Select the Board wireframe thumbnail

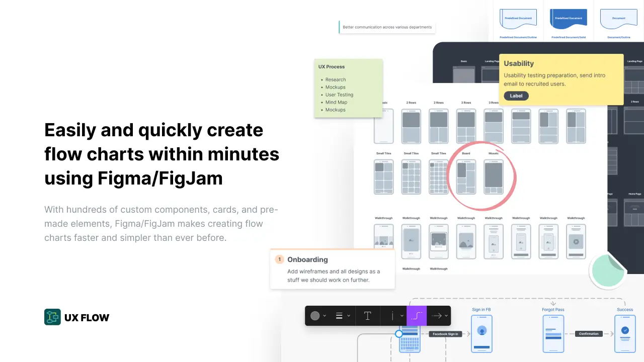click(x=466, y=177)
